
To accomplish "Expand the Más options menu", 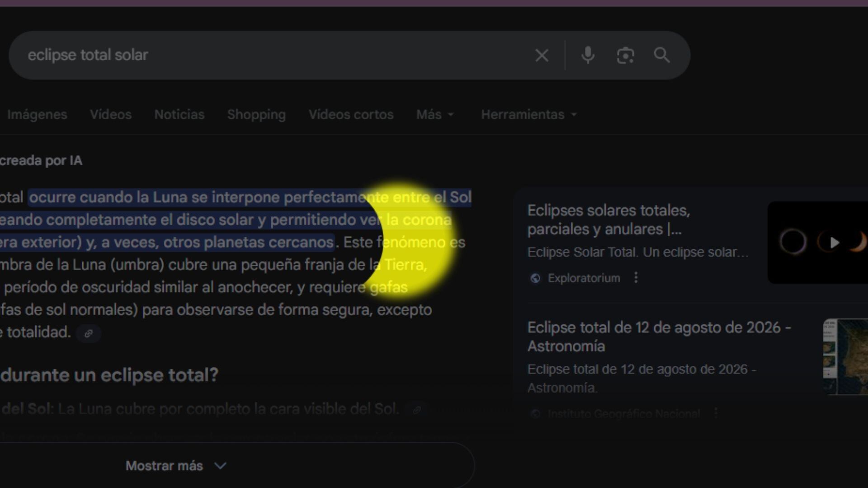I will [434, 114].
